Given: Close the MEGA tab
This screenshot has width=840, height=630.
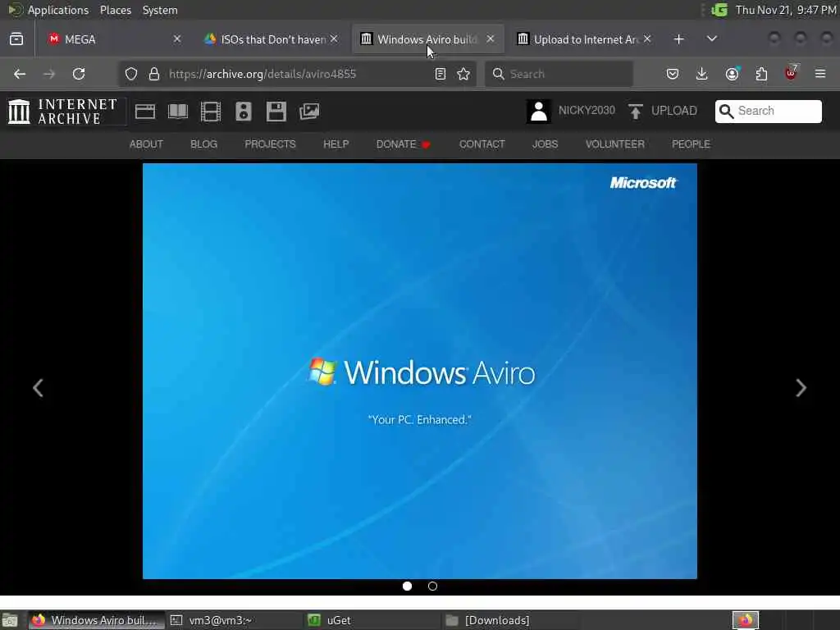Looking at the screenshot, I should pos(177,39).
